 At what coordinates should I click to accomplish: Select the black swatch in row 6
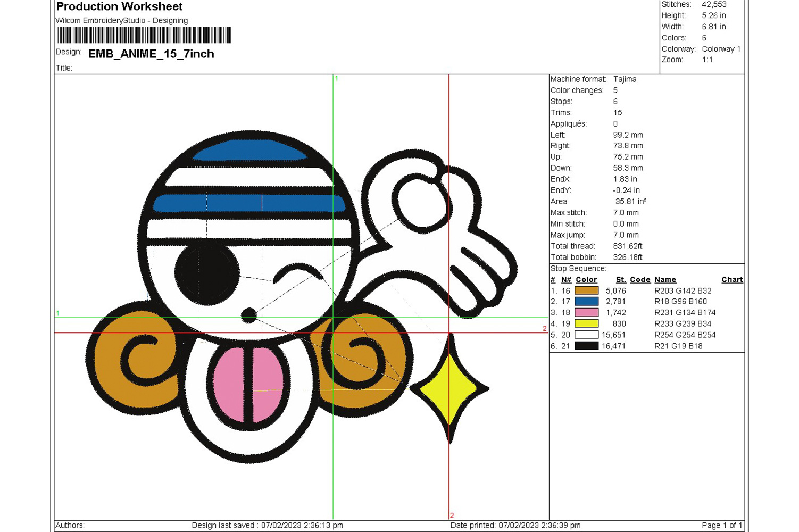(586, 346)
